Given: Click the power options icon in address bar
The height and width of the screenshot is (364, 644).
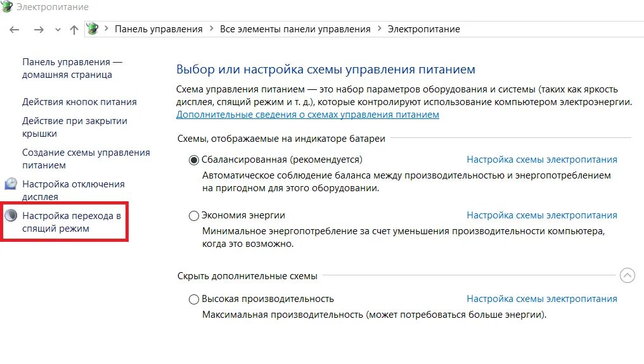Looking at the screenshot, I should [x=93, y=28].
